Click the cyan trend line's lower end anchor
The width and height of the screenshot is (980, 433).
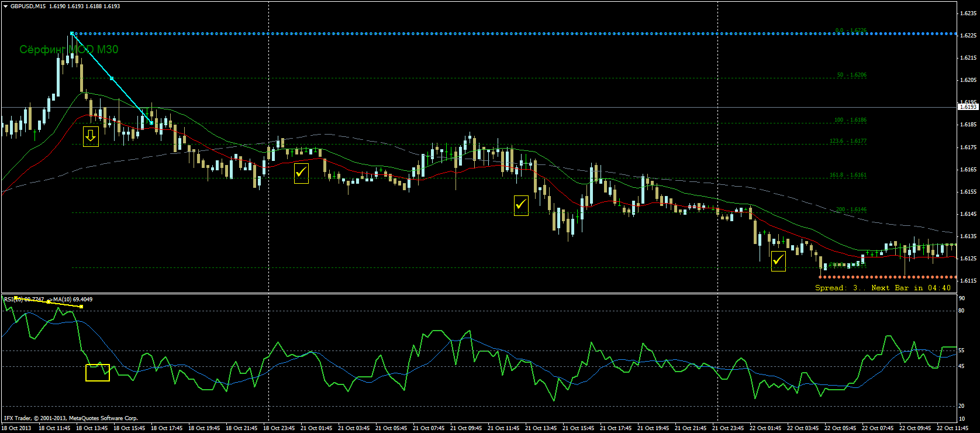tap(152, 123)
